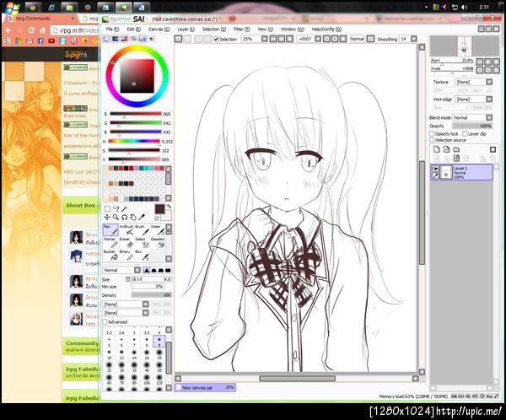Open the rotation angle dropdown in toolbar
506x420 pixels.
318,39
